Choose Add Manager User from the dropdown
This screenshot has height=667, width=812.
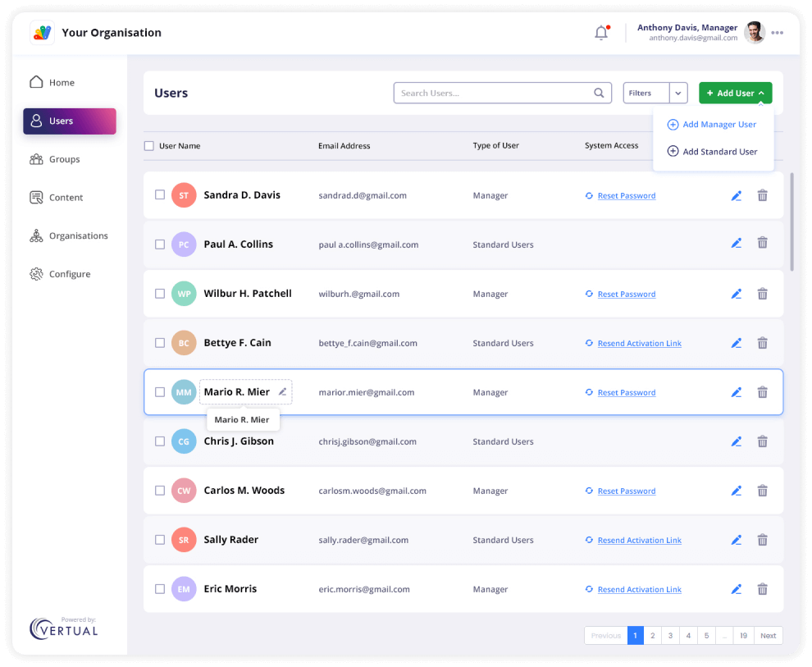[712, 124]
